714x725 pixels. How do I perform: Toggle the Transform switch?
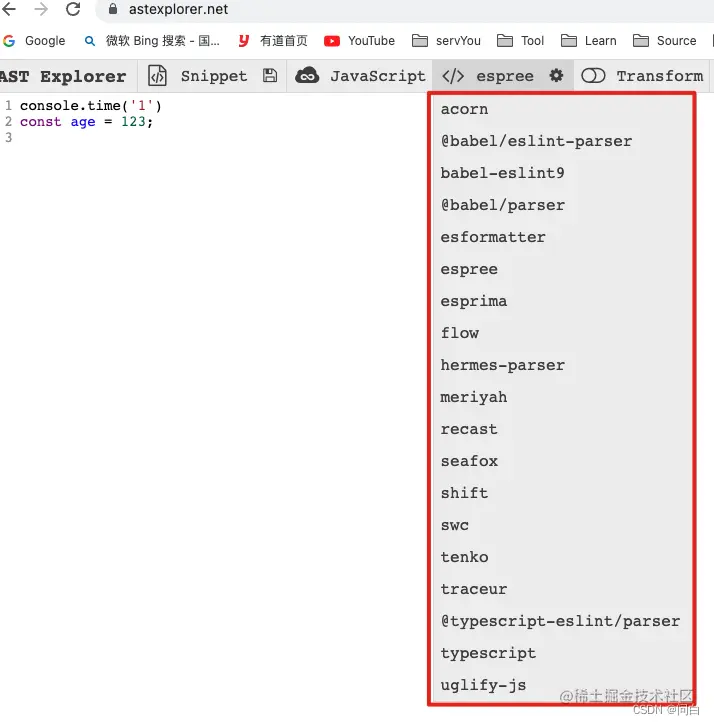pos(593,75)
